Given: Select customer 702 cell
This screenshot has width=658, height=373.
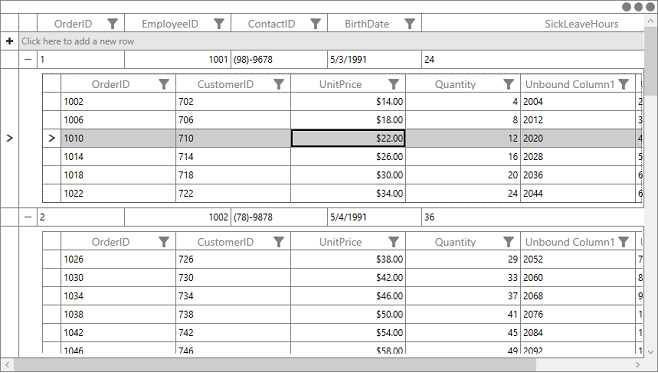Looking at the screenshot, I should coord(233,102).
